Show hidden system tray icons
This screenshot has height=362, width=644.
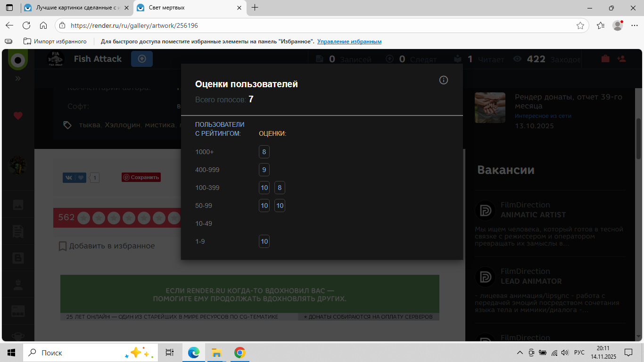(x=520, y=353)
